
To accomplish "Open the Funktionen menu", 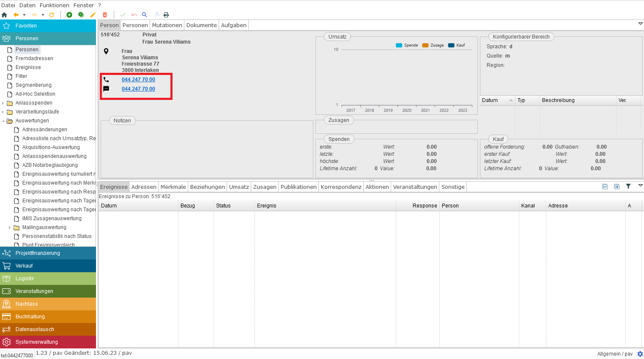I will (x=54, y=5).
